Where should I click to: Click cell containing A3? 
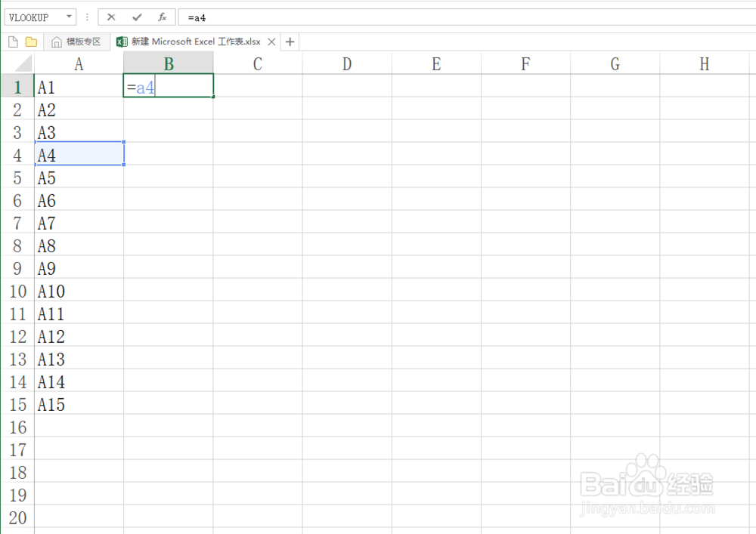click(79, 132)
